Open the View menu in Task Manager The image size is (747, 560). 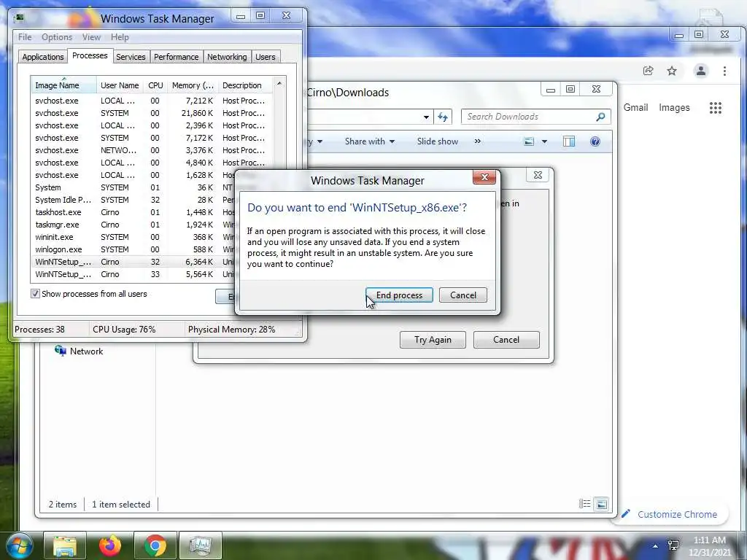point(91,37)
